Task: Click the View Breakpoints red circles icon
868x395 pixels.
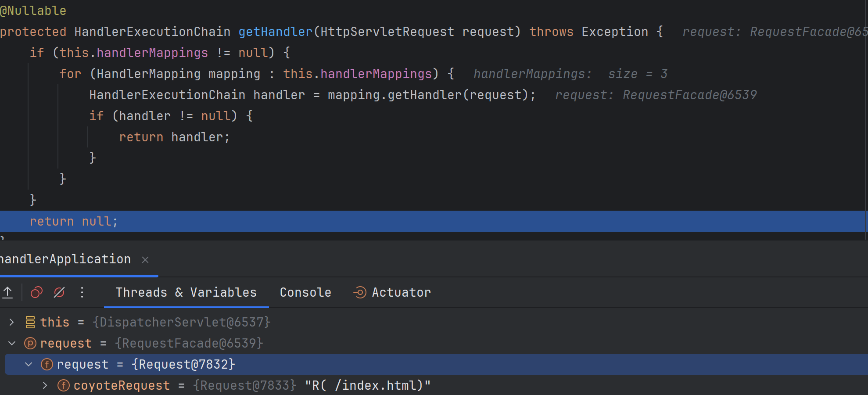Action: 36,292
